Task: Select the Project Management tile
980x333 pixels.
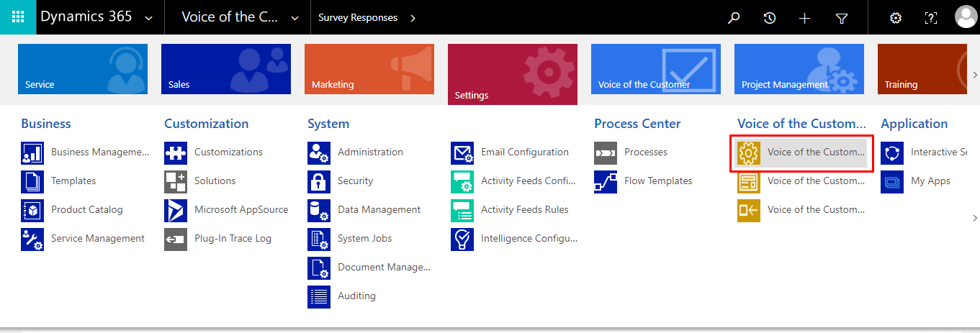Action: click(x=799, y=69)
